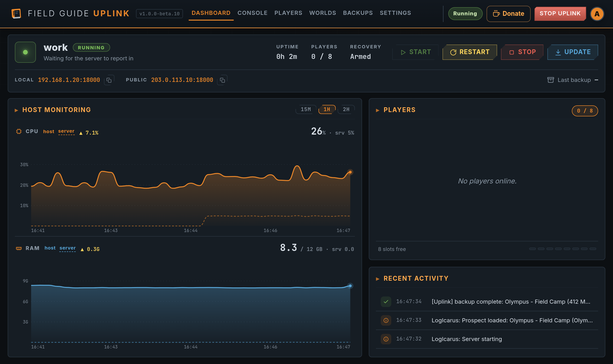Viewport: 613px width, 364px height.
Task: Update the server
Action: [x=573, y=52]
